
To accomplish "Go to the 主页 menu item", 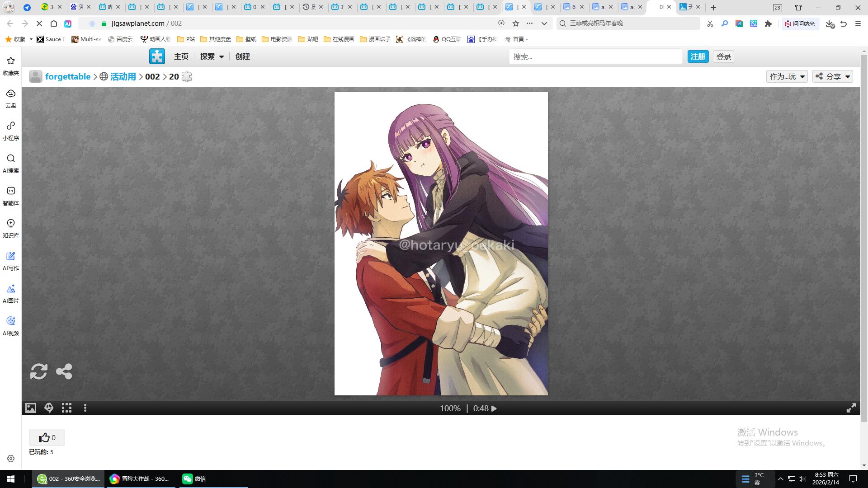I will coord(181,56).
